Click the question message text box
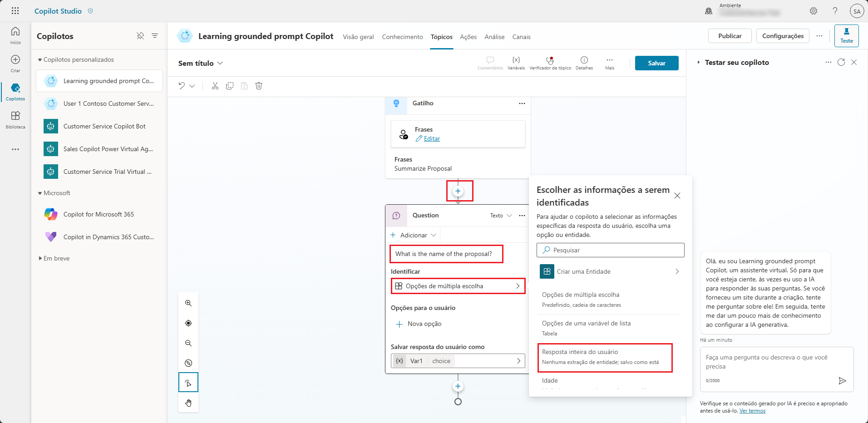 [446, 254]
